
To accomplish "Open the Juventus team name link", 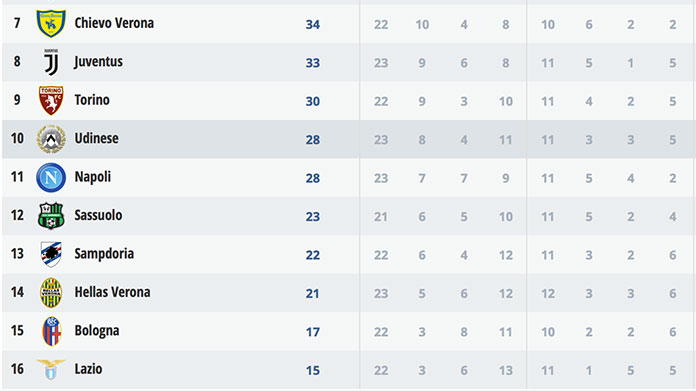I will tap(99, 62).
